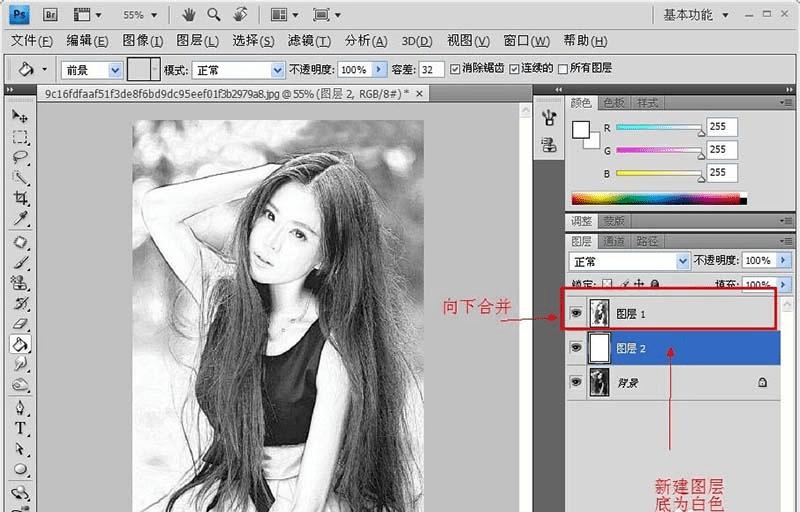Launch Adobe Bridge from top bar
This screenshot has width=800, height=512.
point(50,15)
